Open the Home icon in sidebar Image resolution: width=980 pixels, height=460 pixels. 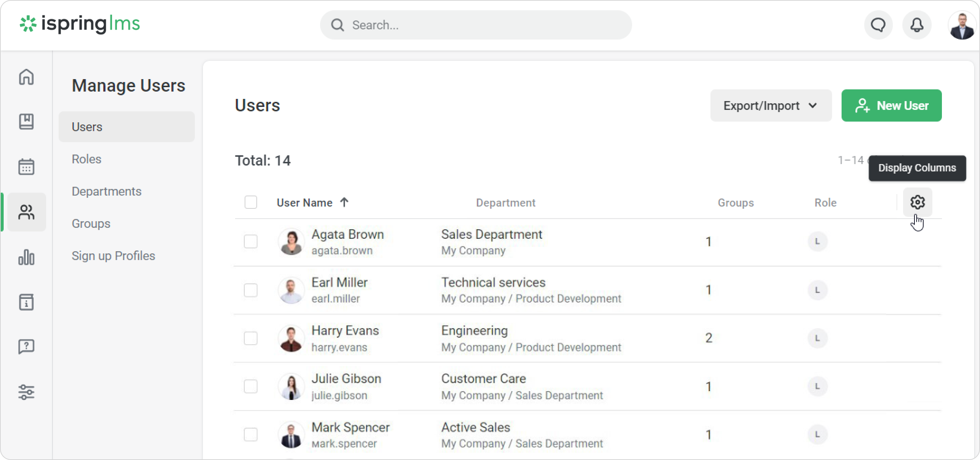tap(26, 77)
